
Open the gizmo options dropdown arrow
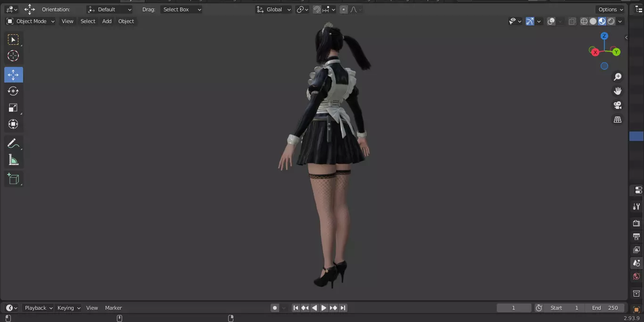tap(538, 21)
